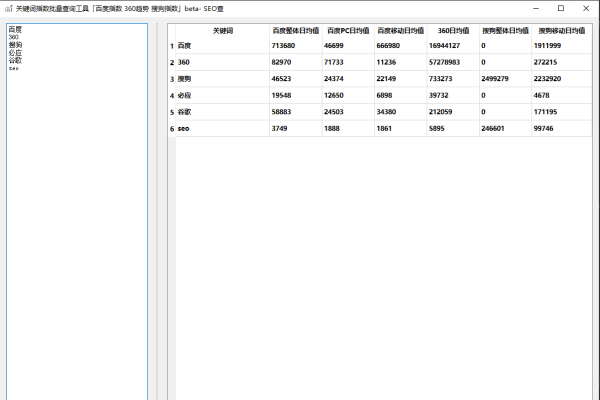Select the cell with value 2499279
Viewport: 600px width, 400px height.
(x=505, y=78)
